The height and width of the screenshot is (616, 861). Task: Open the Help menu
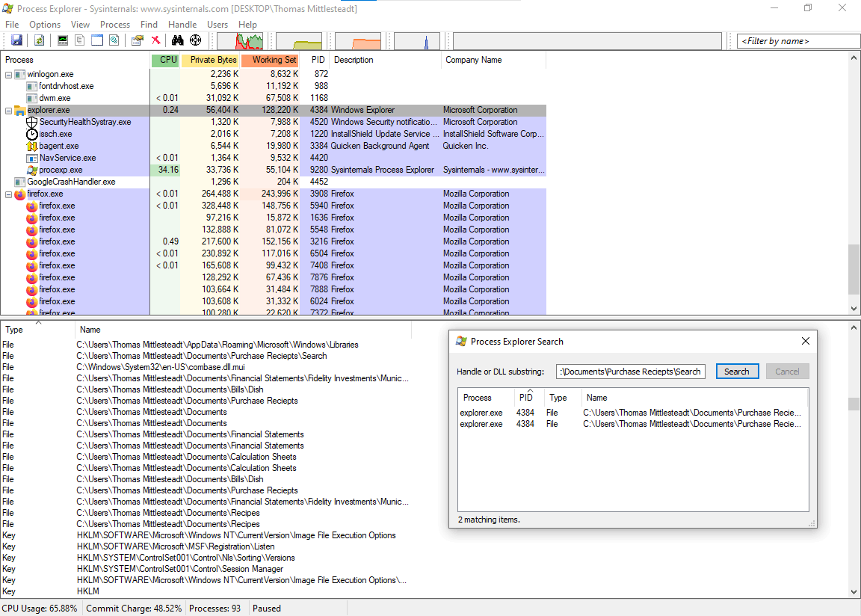coord(247,25)
